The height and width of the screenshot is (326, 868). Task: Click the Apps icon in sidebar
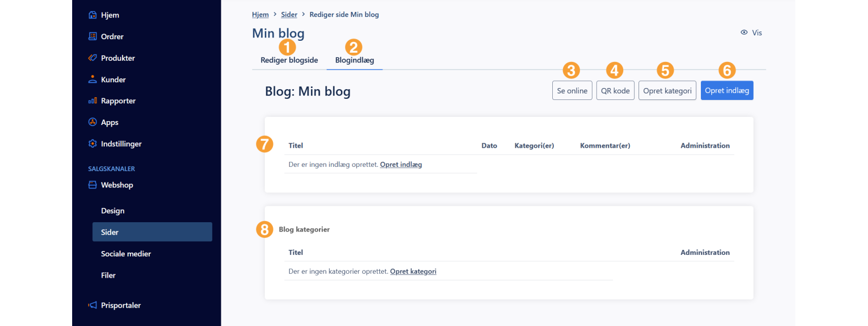[92, 122]
